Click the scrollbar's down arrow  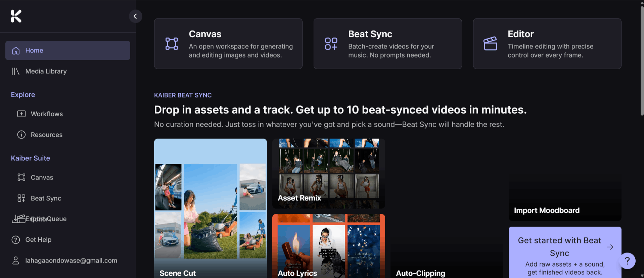[x=642, y=276]
